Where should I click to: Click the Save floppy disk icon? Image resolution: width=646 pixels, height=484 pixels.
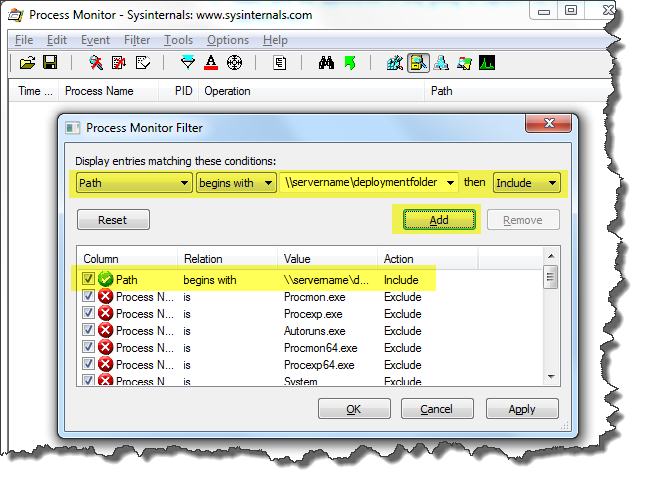pyautogui.click(x=50, y=63)
